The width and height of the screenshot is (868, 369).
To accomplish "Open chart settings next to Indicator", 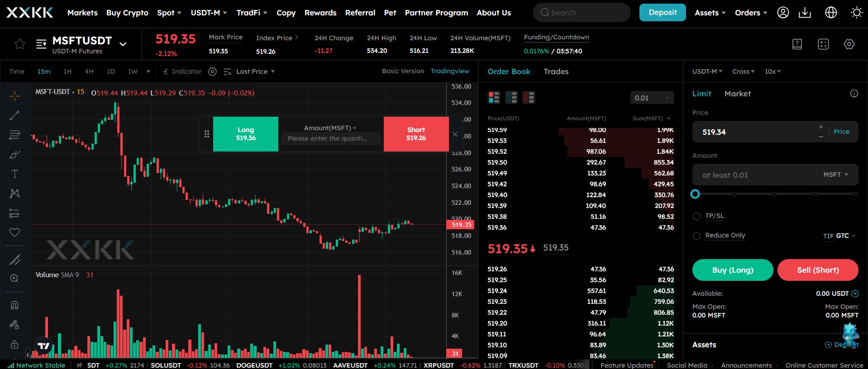I will click(212, 71).
